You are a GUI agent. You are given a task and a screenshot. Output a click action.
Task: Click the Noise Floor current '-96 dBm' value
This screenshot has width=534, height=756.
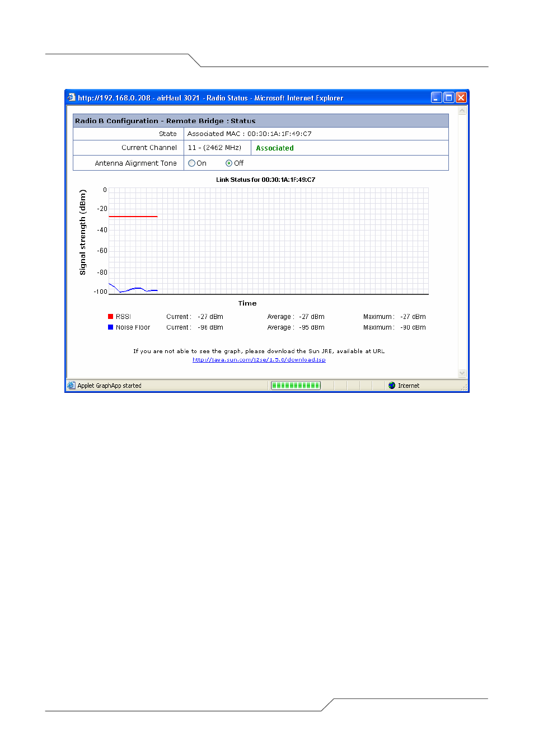pyautogui.click(x=210, y=327)
